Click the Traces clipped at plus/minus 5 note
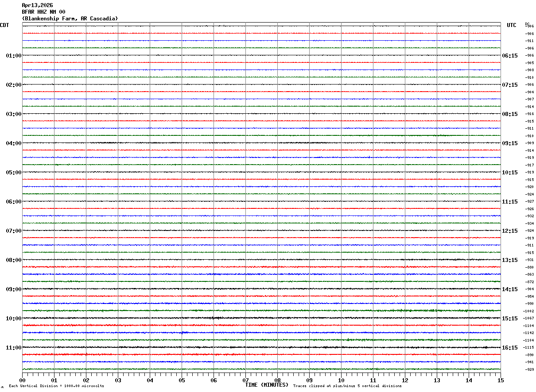The height and width of the screenshot is (392, 536). pos(347,386)
